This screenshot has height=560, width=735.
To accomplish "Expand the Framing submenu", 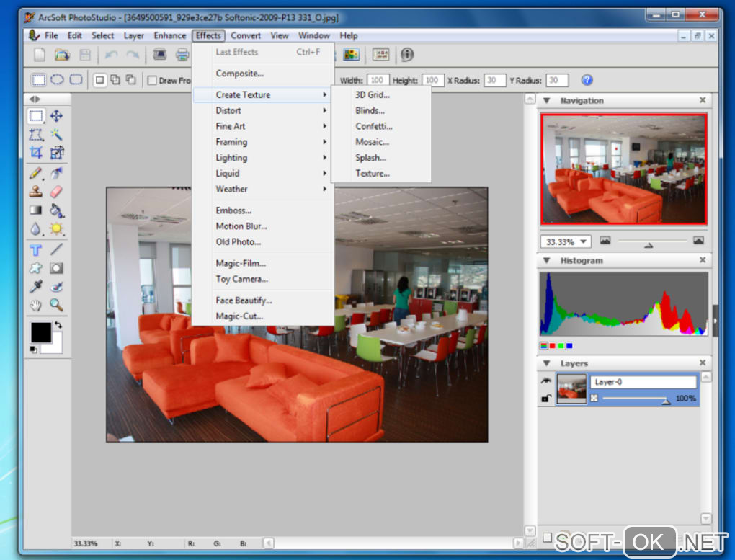I will pyautogui.click(x=263, y=142).
